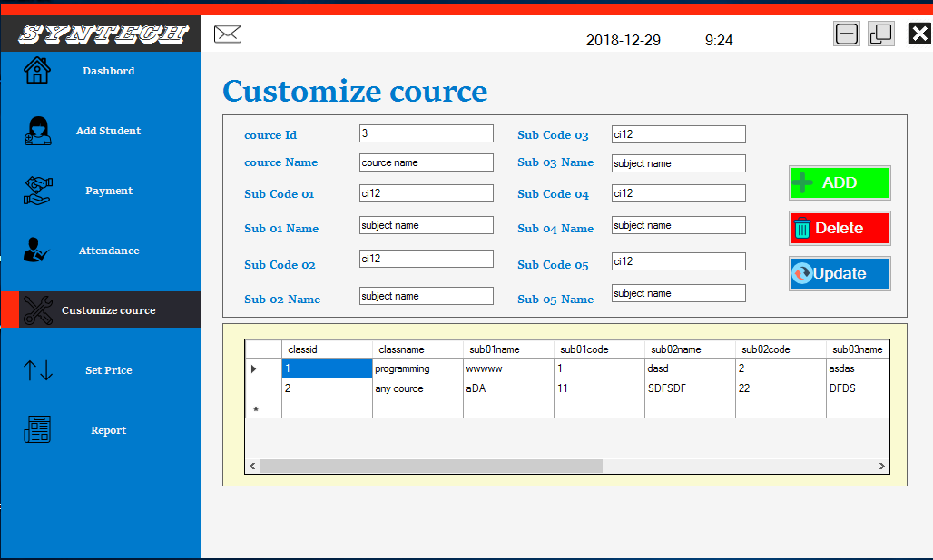Viewport: 933px width, 560px height.
Task: Click the grid horizontal scrollbar right arrow
Action: (x=881, y=466)
